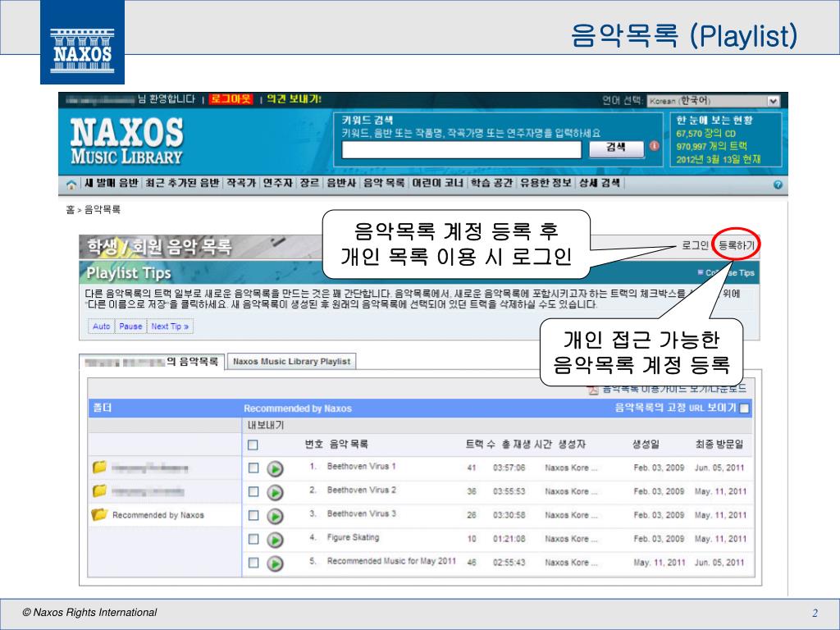Screen dimensions: 840x630
Task: Click the red search info icon
Action: tap(654, 146)
